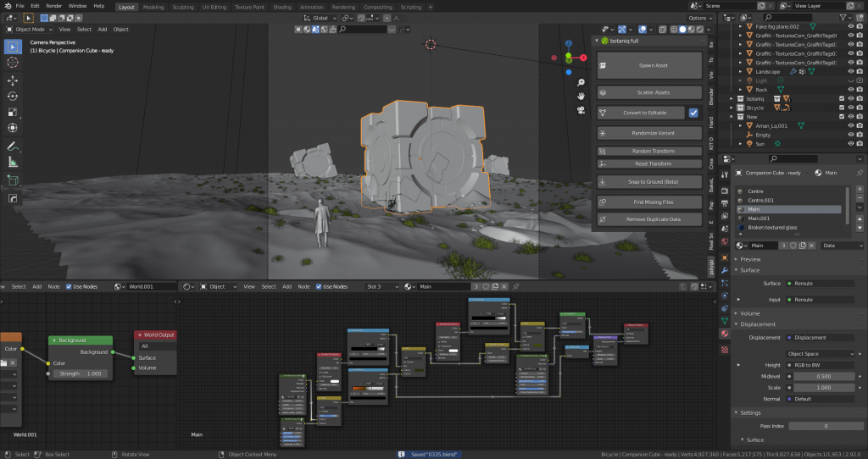This screenshot has height=459, width=868.
Task: Hide Sun object in outliner
Action: pos(851,144)
